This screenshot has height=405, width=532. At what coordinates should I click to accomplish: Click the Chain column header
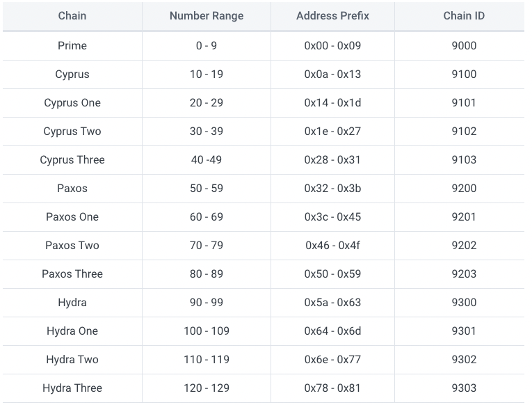72,16
